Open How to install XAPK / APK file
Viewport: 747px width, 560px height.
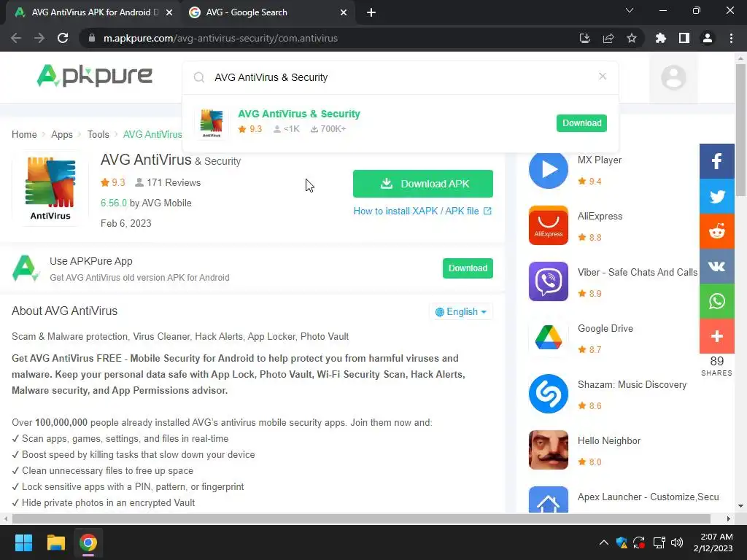click(x=422, y=211)
